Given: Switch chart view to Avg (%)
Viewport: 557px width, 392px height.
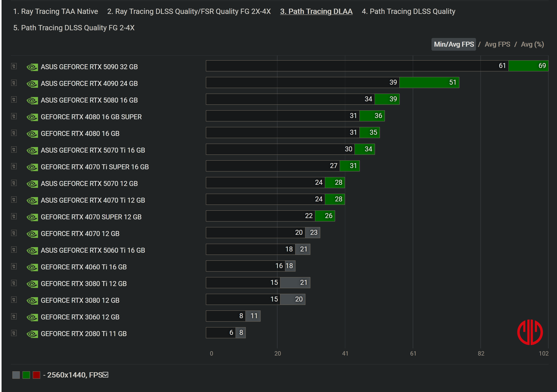Looking at the screenshot, I should click(x=532, y=44).
